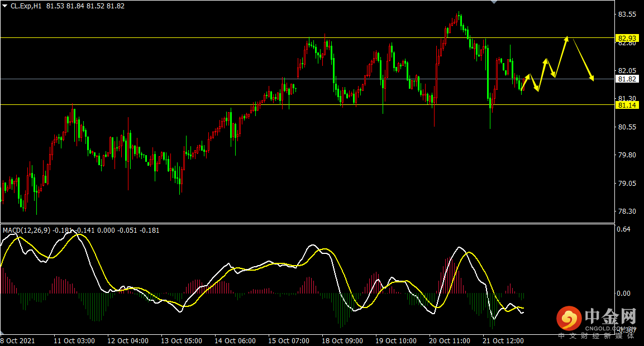
Task: Click the 20 Oct 11:00 time label
Action: (x=450, y=340)
